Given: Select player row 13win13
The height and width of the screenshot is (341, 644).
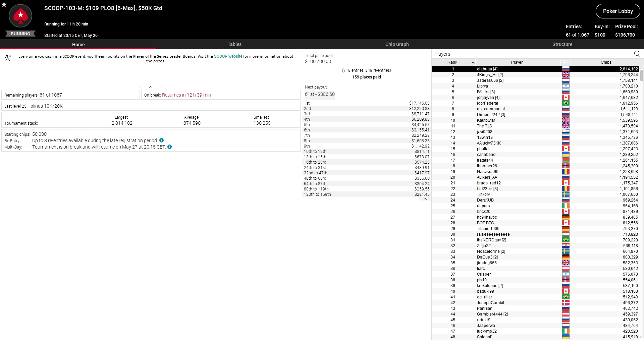Looking at the screenshot, I should [536, 137].
